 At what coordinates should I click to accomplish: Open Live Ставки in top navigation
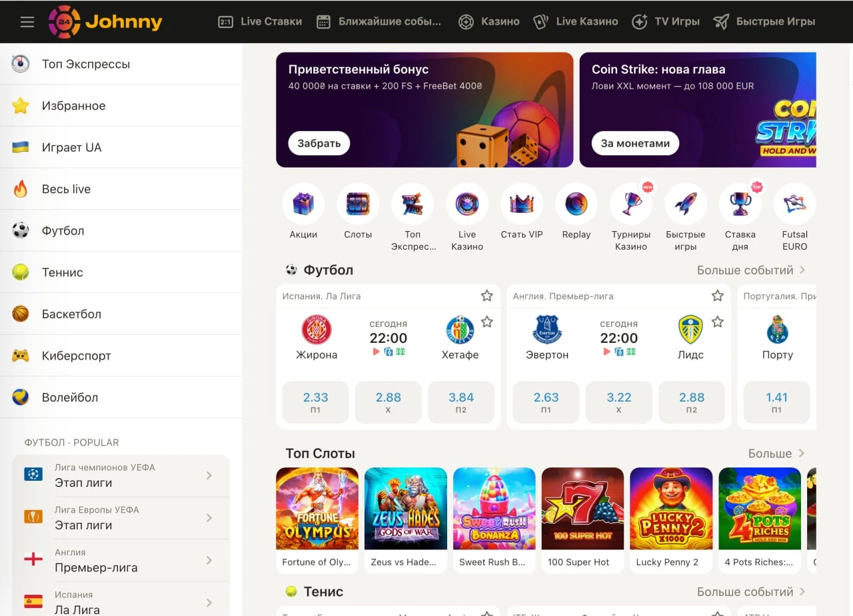(x=260, y=22)
